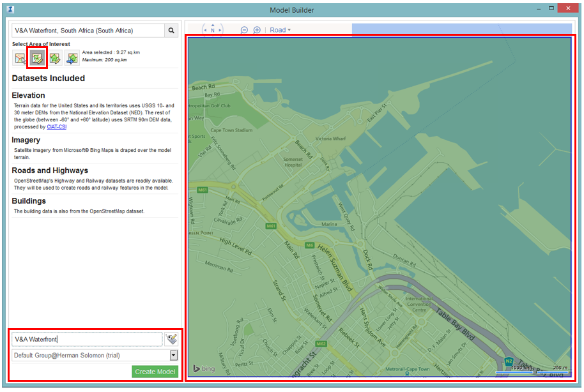The height and width of the screenshot is (392, 584).
Task: Click the N2 highway shield on map
Action: pyautogui.click(x=509, y=361)
